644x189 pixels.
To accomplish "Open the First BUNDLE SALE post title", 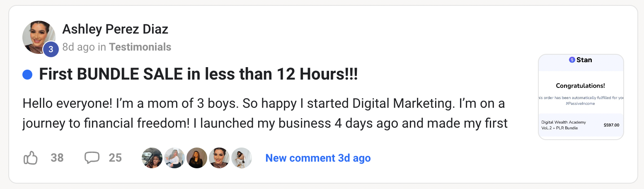I will (198, 75).
